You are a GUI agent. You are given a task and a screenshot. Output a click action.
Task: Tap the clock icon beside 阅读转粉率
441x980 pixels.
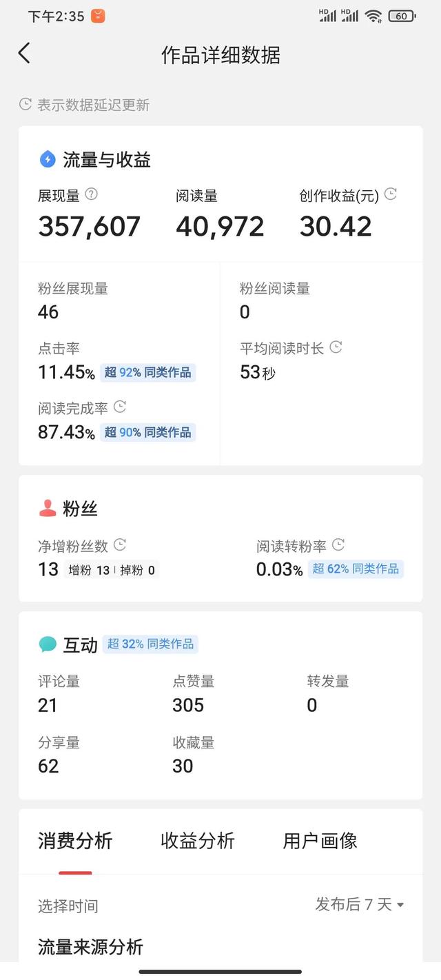tap(338, 545)
